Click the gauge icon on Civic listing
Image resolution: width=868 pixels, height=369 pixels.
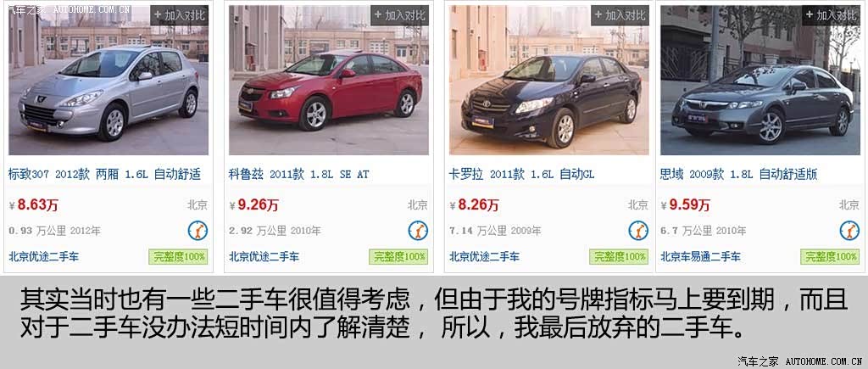tap(849, 231)
